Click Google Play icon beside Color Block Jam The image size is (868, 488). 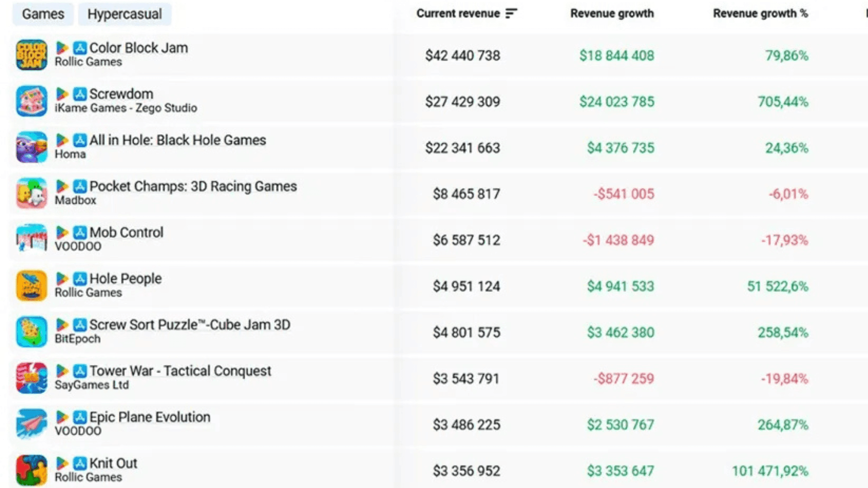point(62,47)
